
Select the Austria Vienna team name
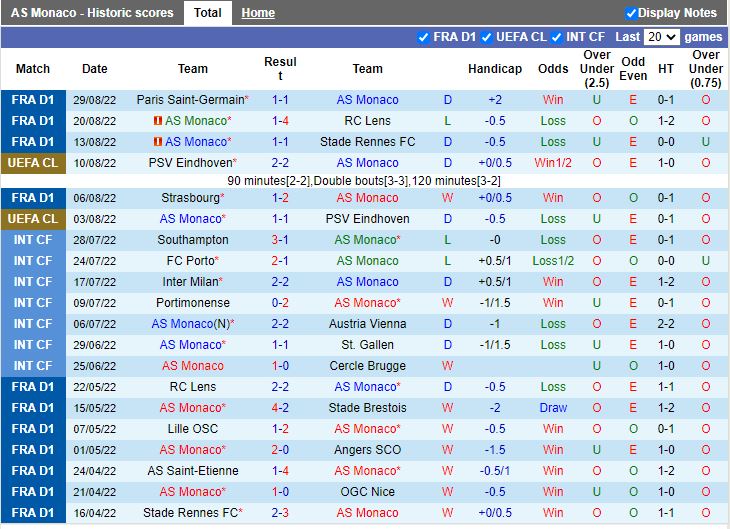pos(367,323)
